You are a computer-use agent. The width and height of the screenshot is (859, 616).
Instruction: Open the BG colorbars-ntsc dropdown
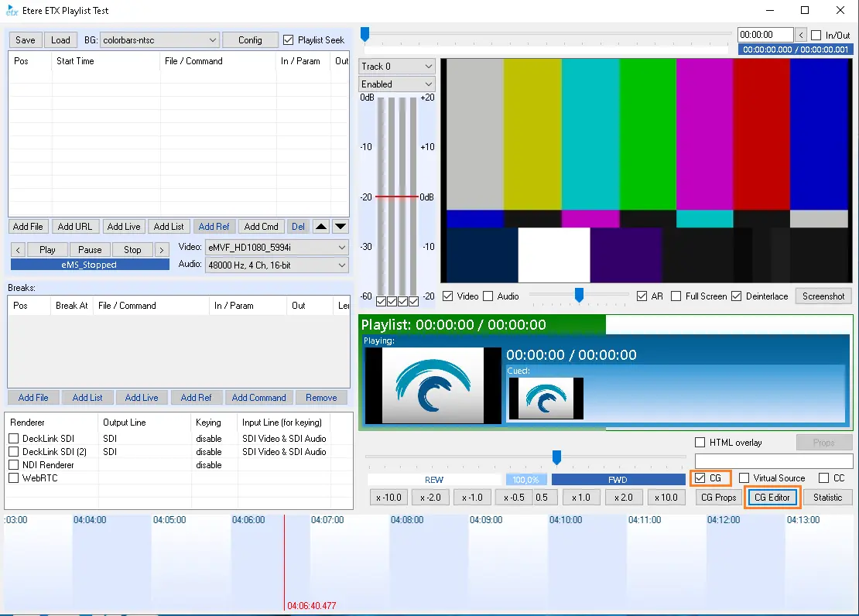[161, 40]
